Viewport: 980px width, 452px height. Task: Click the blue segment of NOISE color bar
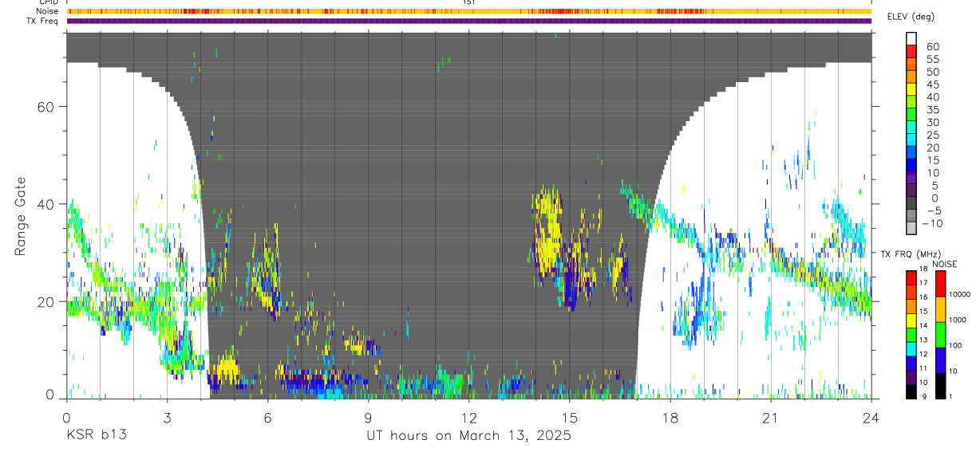coord(940,359)
